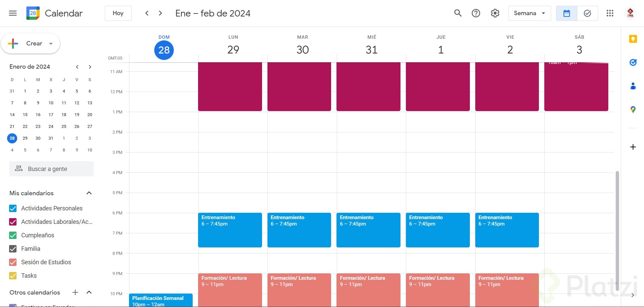
Task: Toggle the Cumpleaños calendar checkbox
Action: (x=13, y=235)
